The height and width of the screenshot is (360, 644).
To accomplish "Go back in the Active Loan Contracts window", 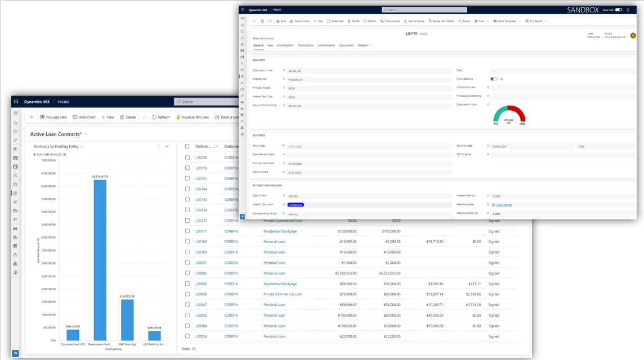I will 32,117.
